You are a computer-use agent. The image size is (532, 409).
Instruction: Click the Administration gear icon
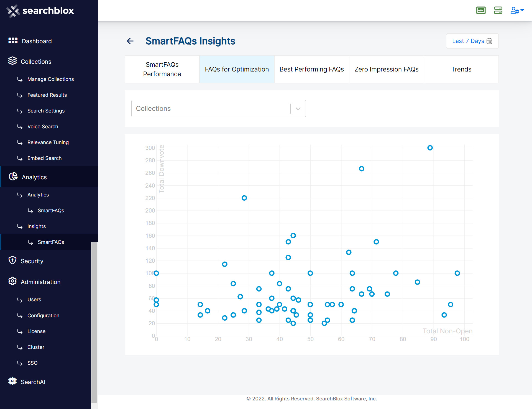pos(12,281)
